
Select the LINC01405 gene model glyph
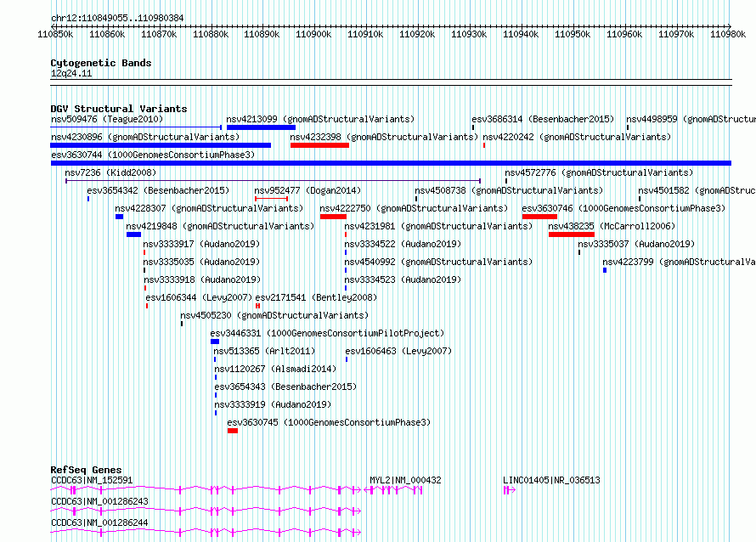[509, 490]
